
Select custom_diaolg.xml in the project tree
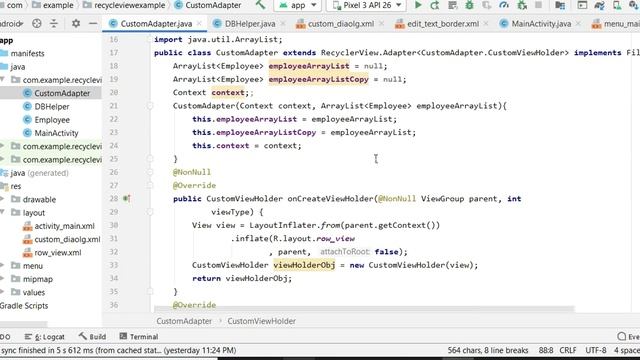click(62, 239)
